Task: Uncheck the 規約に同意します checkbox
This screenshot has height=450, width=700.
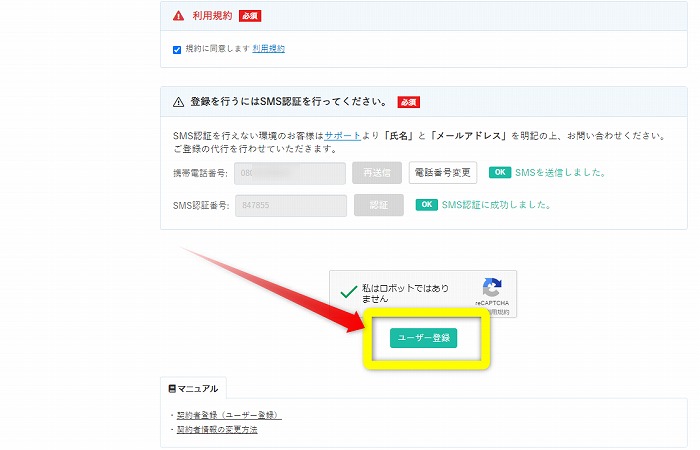Action: (177, 49)
